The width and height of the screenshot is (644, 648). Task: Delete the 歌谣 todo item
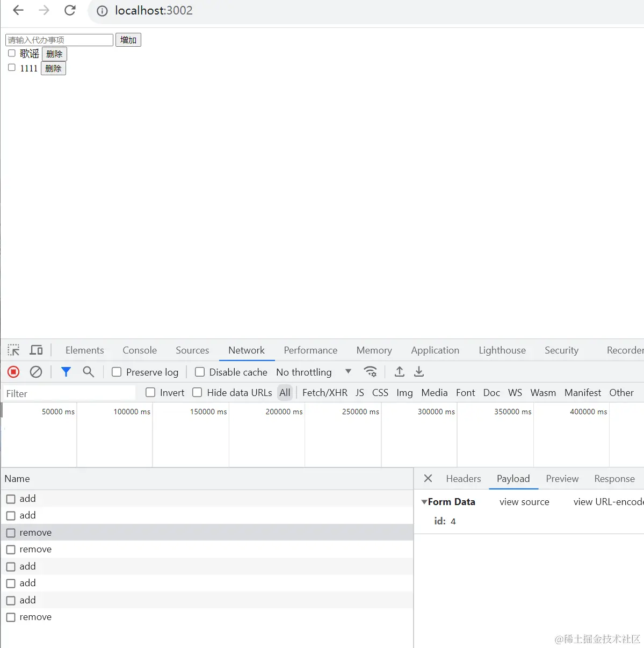pos(54,54)
